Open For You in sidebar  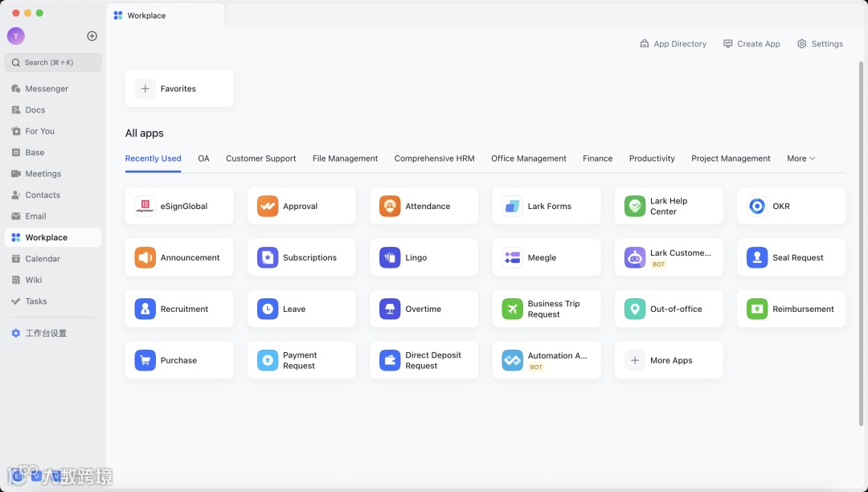52,131
